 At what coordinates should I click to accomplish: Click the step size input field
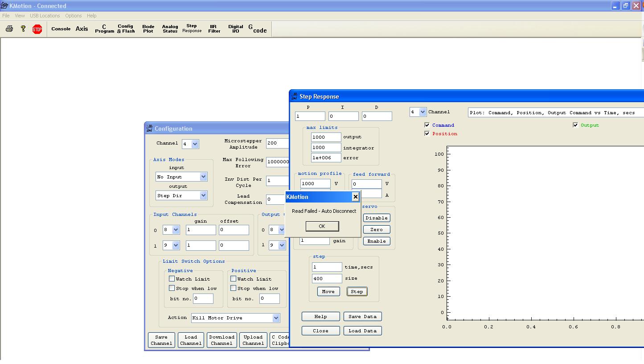pyautogui.click(x=327, y=278)
